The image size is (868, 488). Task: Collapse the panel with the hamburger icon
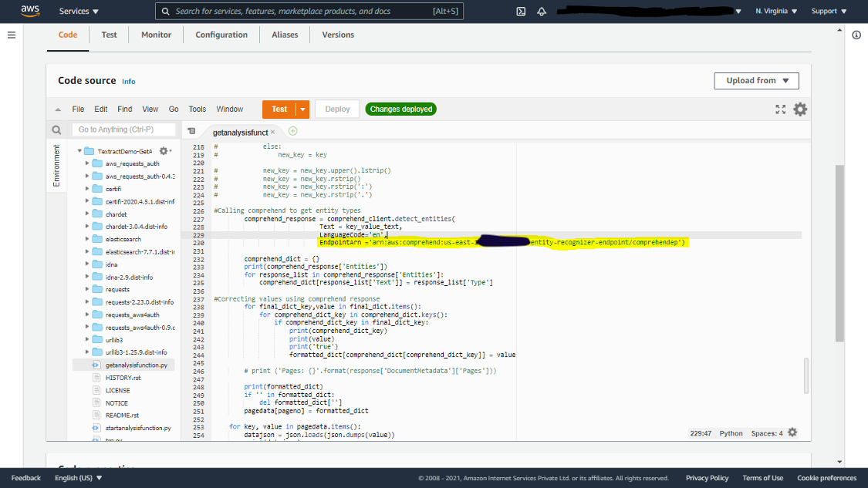pos(11,34)
